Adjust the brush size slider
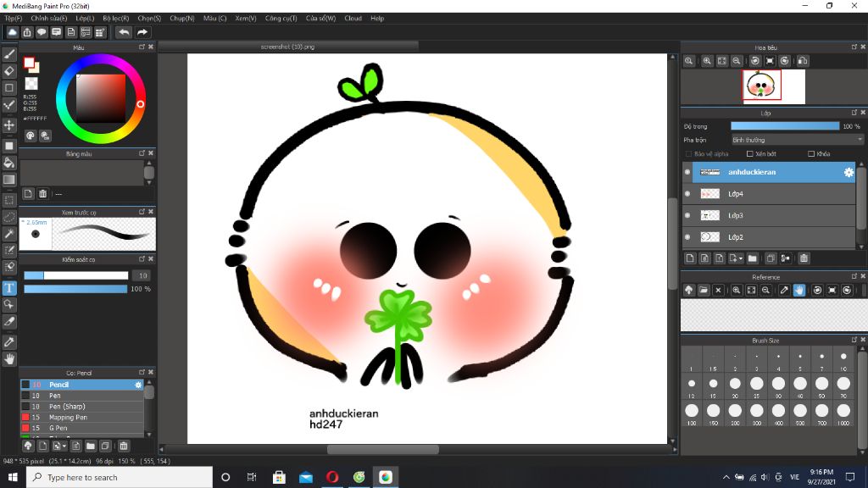Screen dimensions: 868x488 tap(75, 275)
